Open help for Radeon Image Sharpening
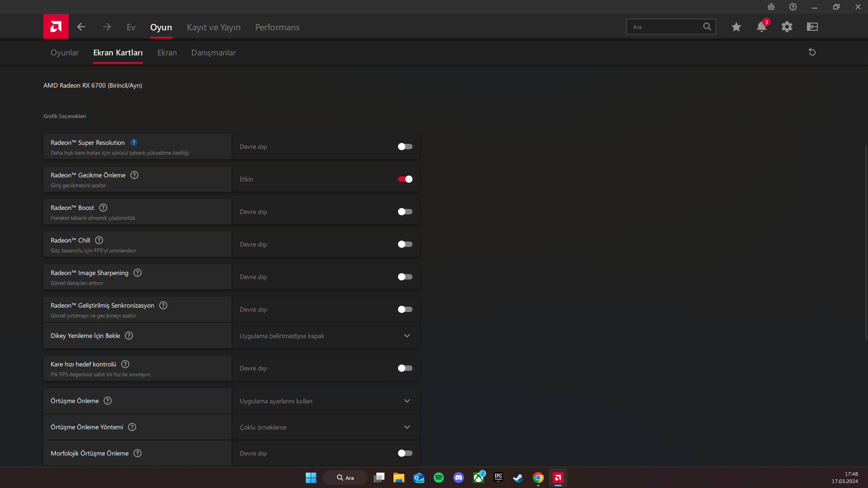 click(138, 273)
